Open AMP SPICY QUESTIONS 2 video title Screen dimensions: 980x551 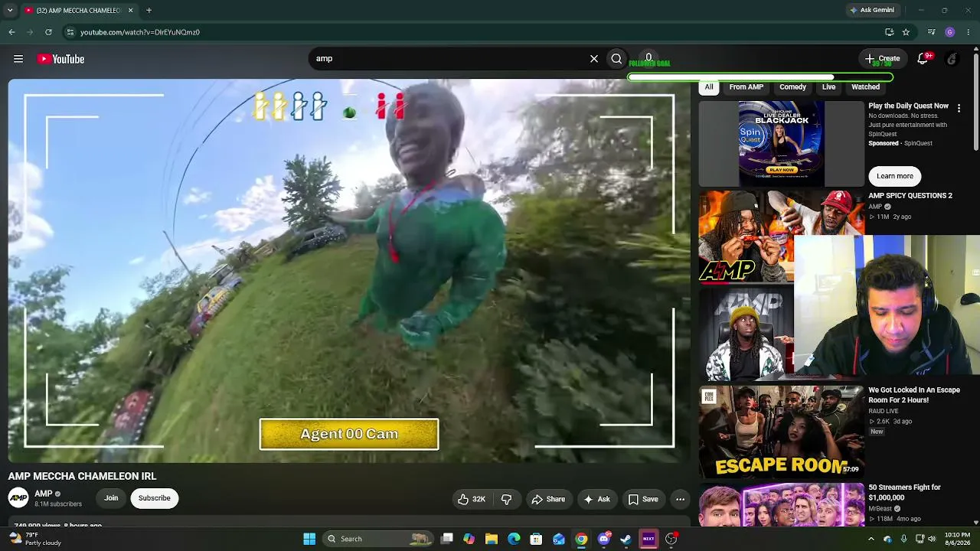910,196
